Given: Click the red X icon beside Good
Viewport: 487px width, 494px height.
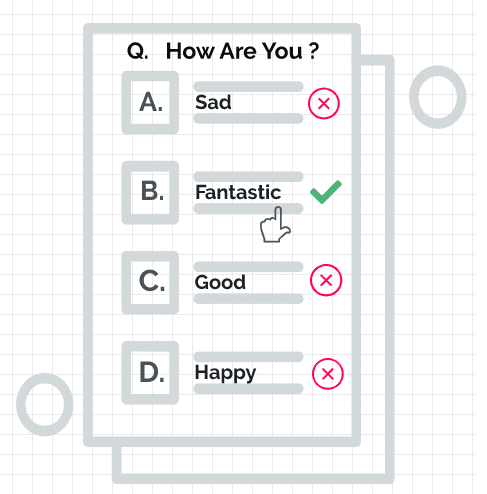Looking at the screenshot, I should [x=326, y=280].
